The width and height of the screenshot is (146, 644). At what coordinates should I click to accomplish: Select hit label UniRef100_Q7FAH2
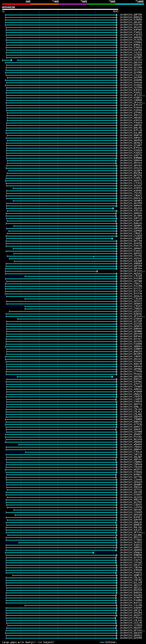tap(131, 113)
